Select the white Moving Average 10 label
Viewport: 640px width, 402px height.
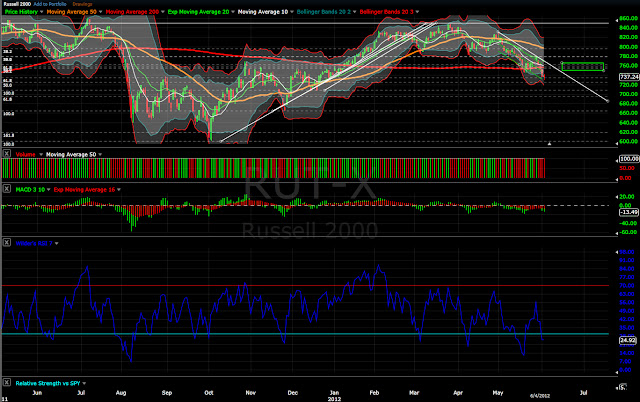pos(263,12)
